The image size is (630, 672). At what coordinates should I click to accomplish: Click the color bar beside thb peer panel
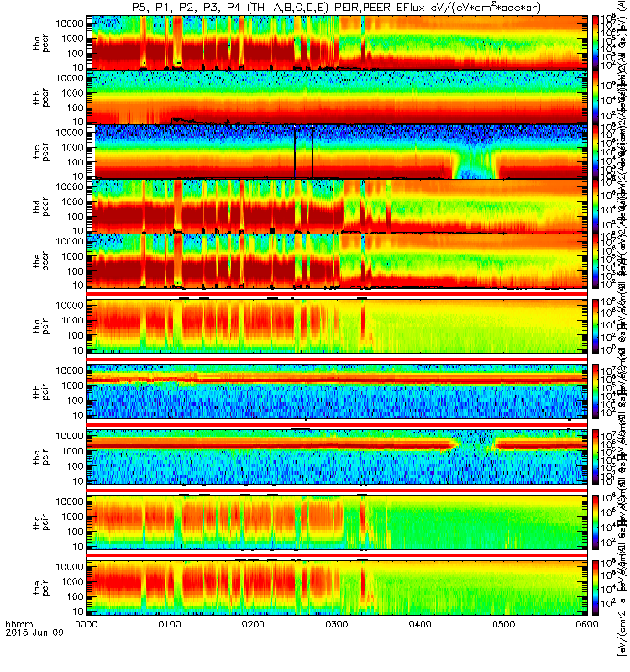[x=596, y=97]
